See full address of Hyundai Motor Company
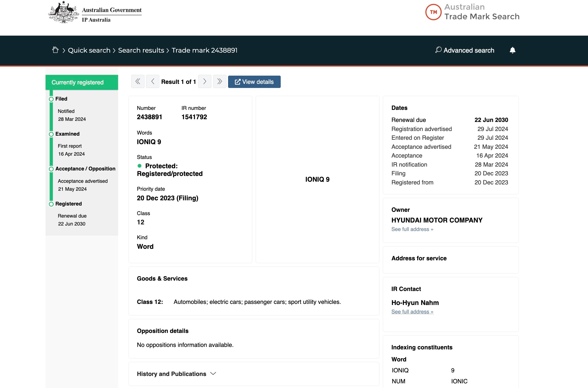The width and height of the screenshot is (588, 388). [412, 229]
